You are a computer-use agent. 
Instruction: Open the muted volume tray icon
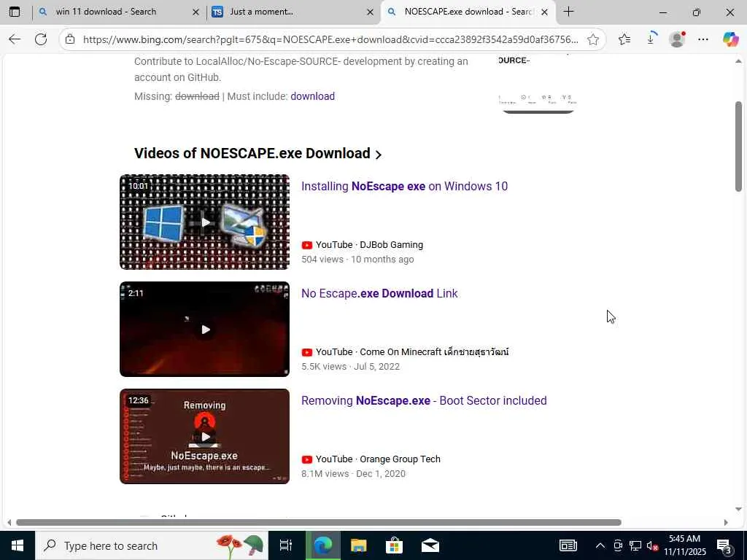652,545
